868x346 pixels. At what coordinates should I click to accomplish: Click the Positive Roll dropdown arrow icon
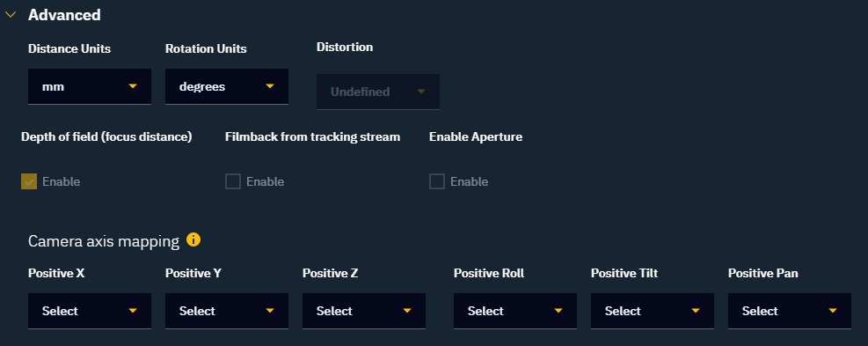point(558,311)
